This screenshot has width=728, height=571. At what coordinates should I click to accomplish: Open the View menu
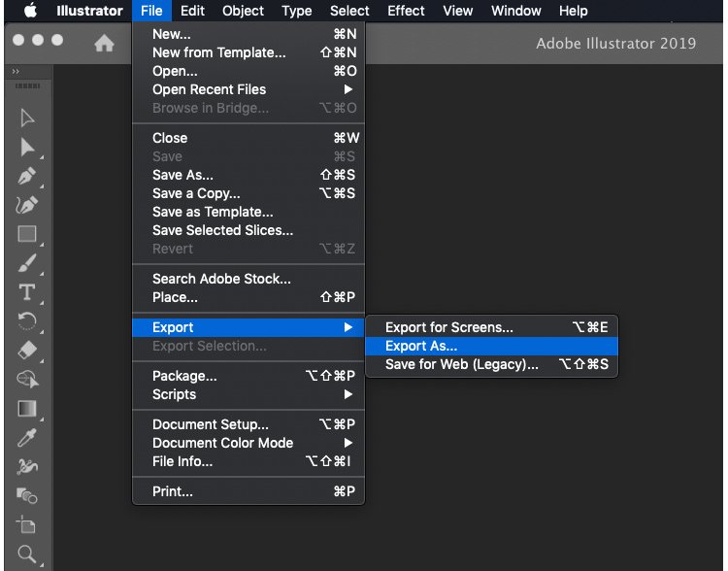click(x=458, y=11)
